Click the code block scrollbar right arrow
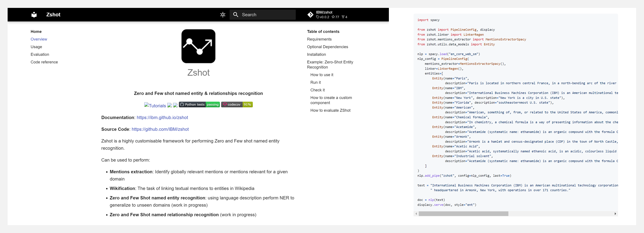The height and width of the screenshot is (233, 644). coord(615,214)
